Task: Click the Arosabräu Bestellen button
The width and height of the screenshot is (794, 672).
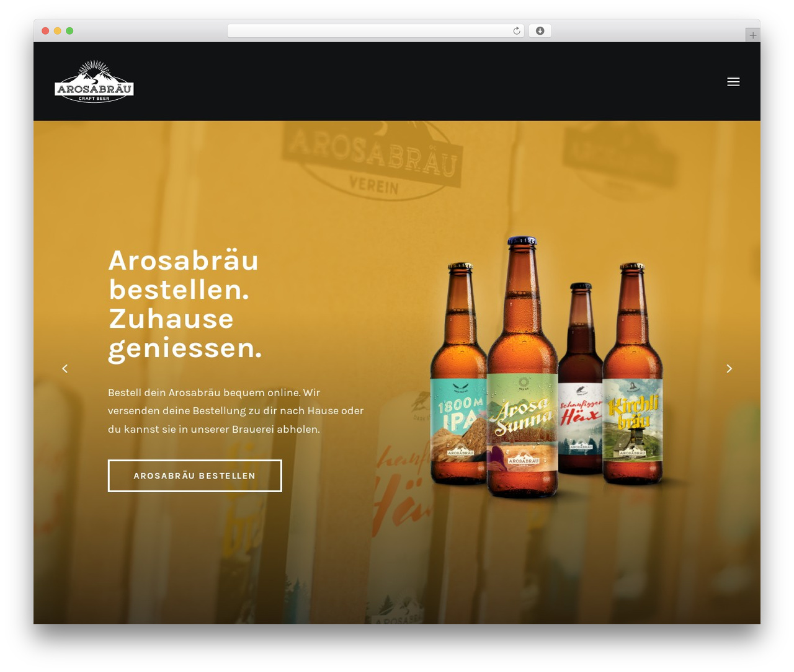Action: (195, 475)
